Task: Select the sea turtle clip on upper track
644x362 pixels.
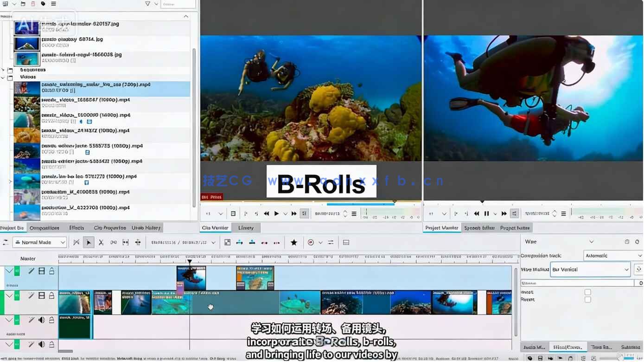Action: click(255, 278)
